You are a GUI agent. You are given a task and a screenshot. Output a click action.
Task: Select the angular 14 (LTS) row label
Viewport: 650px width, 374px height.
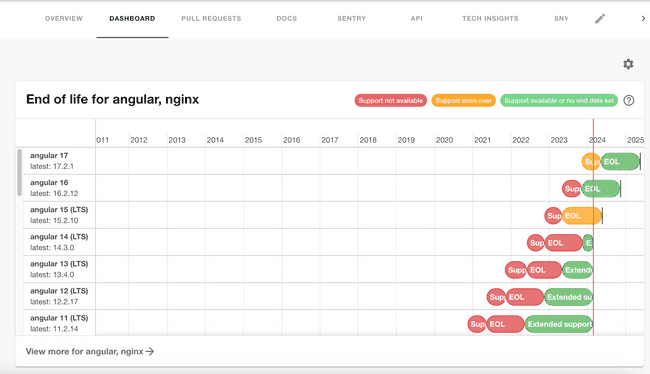click(x=59, y=237)
